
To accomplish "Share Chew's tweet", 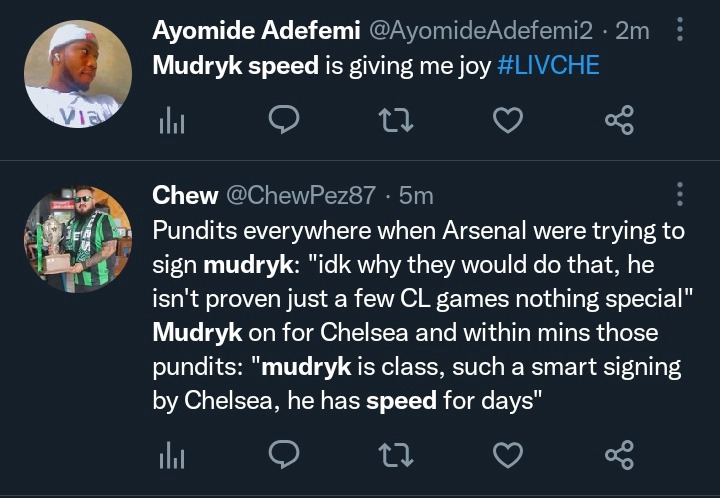I will pyautogui.click(x=619, y=456).
